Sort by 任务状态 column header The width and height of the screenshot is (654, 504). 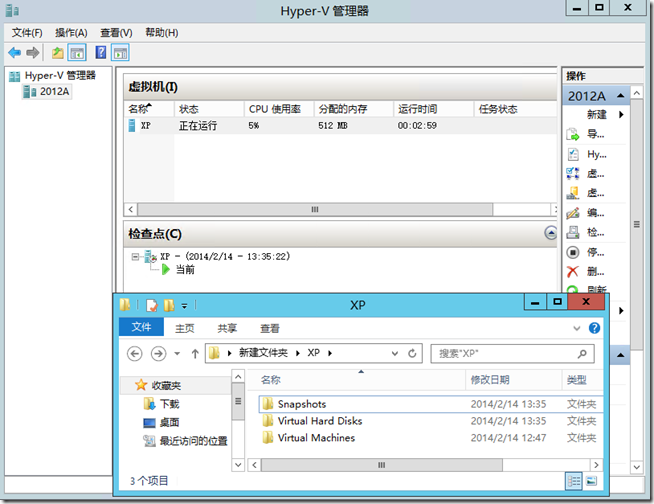coord(515,109)
